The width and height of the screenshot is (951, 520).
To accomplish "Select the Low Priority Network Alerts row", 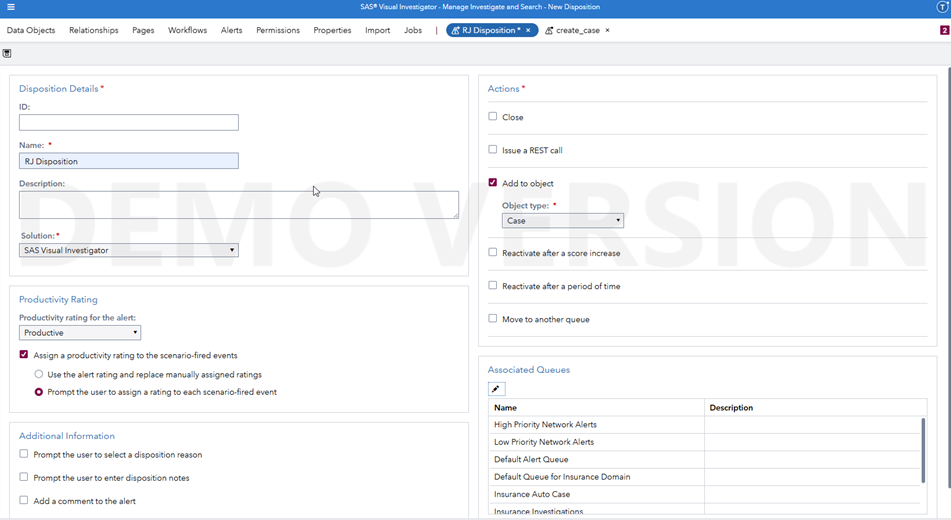I will [x=704, y=442].
